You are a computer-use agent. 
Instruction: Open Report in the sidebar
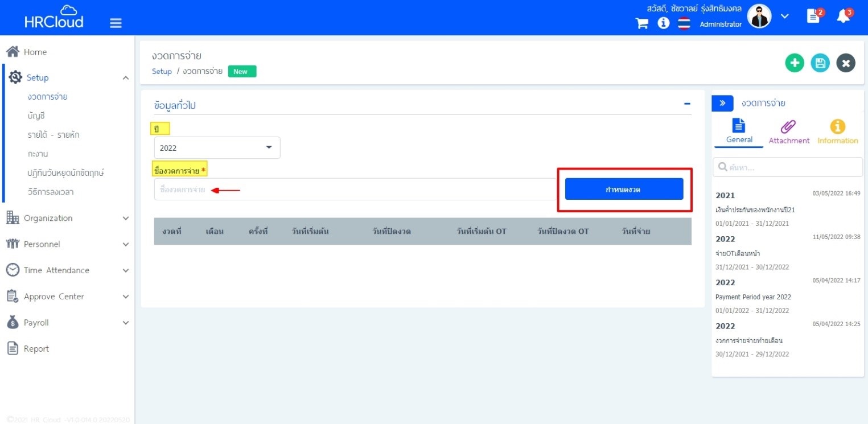point(36,349)
